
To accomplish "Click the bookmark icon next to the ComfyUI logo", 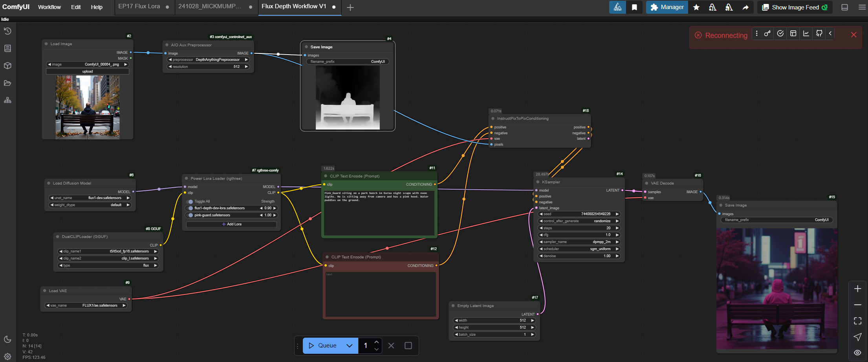I will point(634,7).
